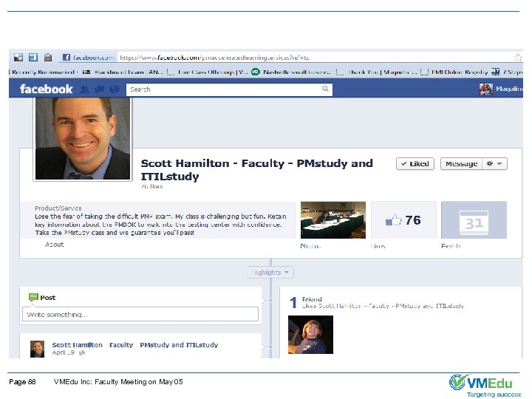The image size is (532, 399).
Task: Click the April 19 post date
Action: 63,352
